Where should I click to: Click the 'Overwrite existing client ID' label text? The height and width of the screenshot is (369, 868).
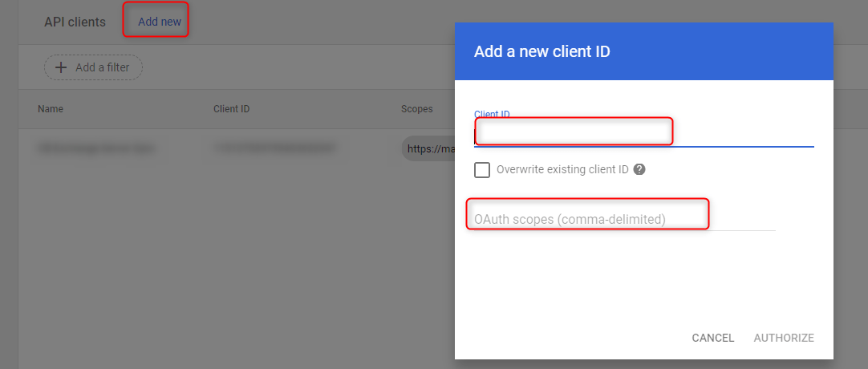point(562,170)
